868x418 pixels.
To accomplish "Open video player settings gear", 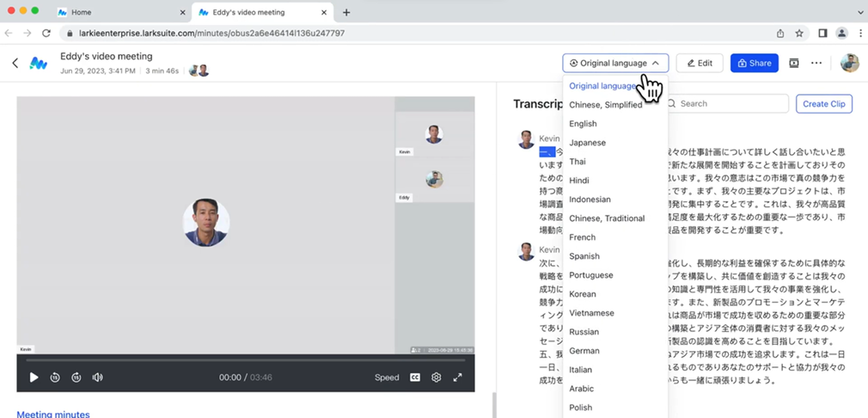I will coord(437,377).
